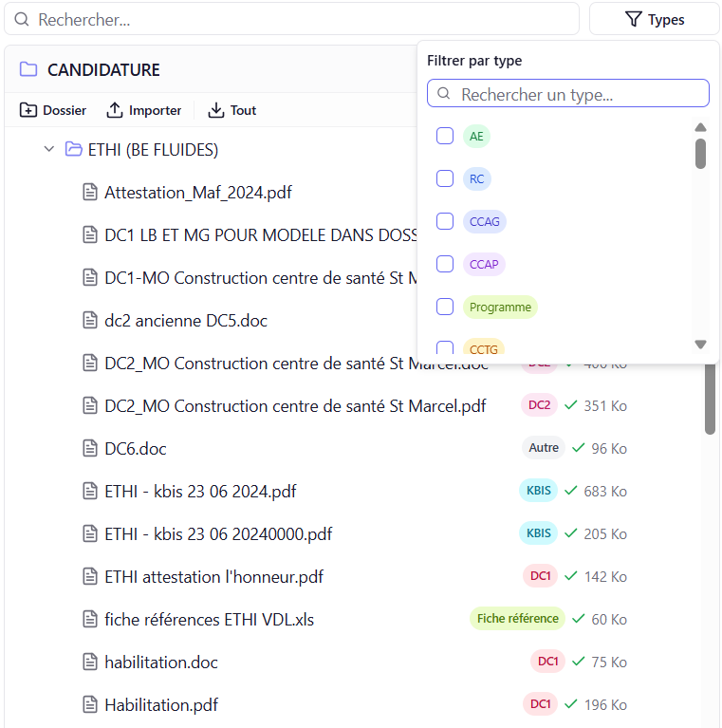The image size is (722, 728).
Task: Click the magnifier icon in main search
Action: click(x=21, y=19)
